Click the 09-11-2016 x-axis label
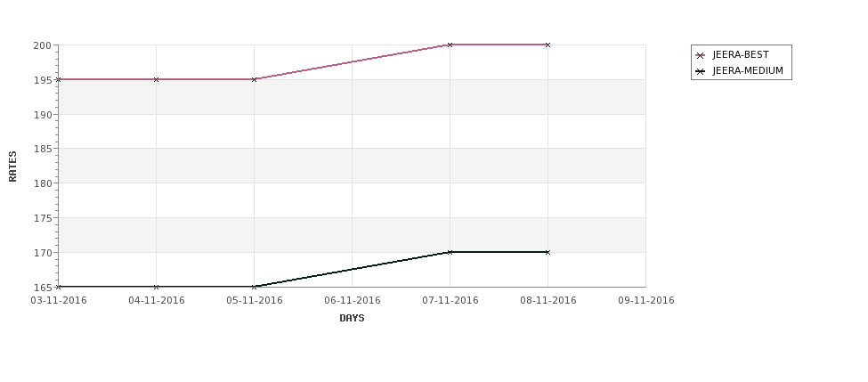 [646, 301]
